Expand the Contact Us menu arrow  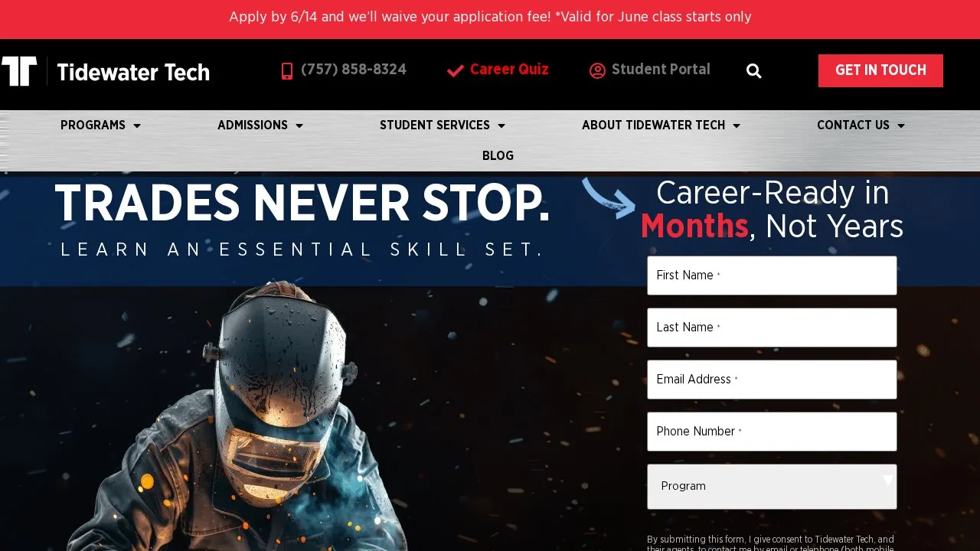click(901, 126)
